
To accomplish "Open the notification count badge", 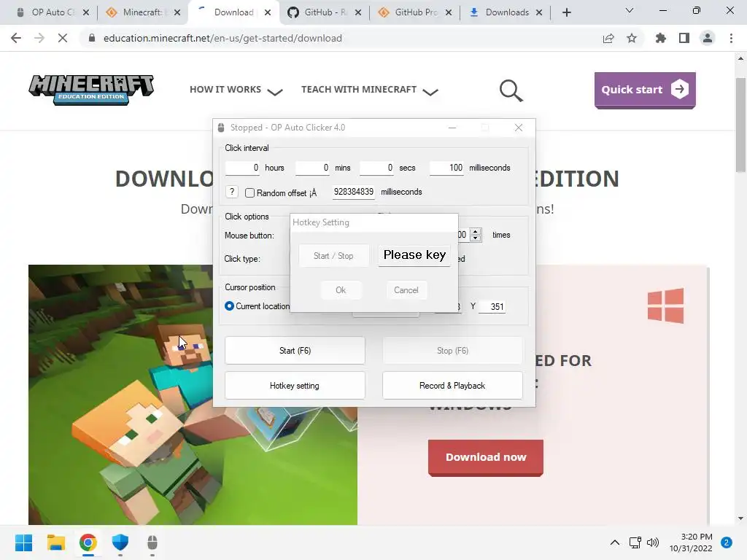I will 726,542.
